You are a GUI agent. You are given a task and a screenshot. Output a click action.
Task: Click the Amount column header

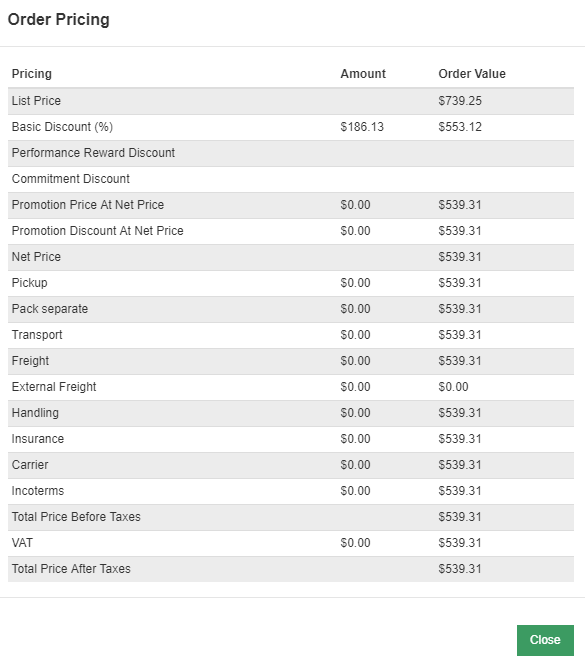pyautogui.click(x=363, y=74)
